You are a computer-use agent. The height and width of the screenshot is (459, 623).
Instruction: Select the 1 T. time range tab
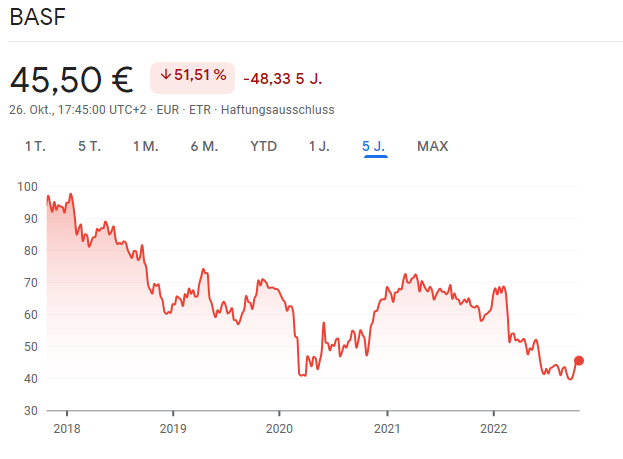click(35, 146)
